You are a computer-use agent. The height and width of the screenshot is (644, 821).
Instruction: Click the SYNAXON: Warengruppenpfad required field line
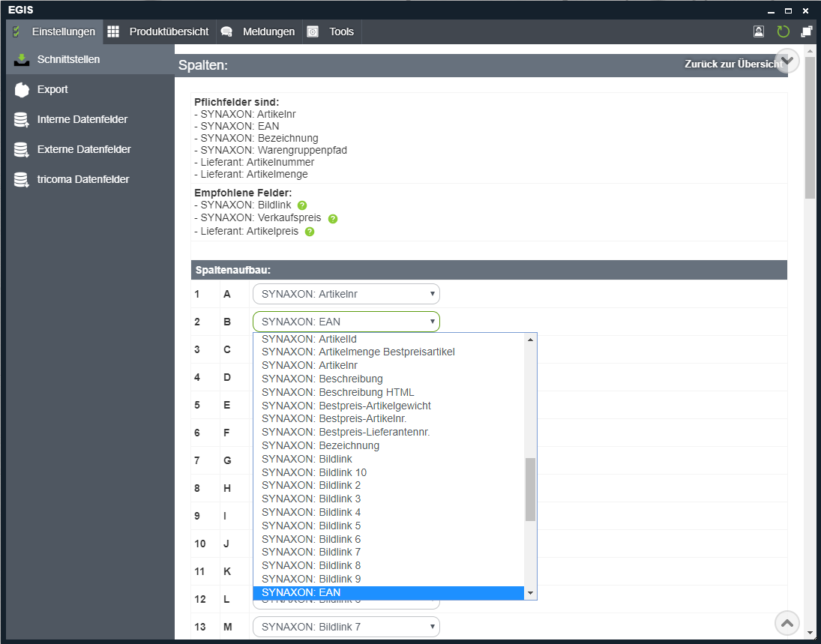[x=271, y=150]
